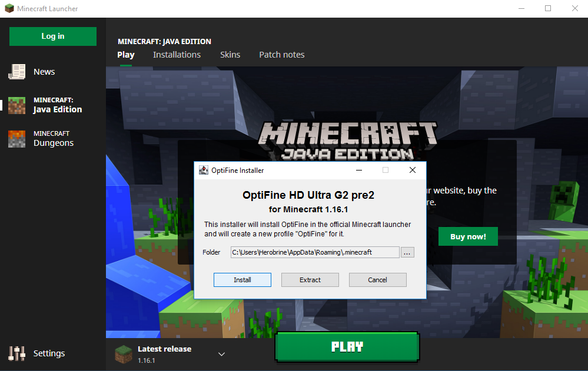Viewport: 588px width, 371px height.
Task: Click the News newspaper icon in sidebar
Action: (x=17, y=72)
